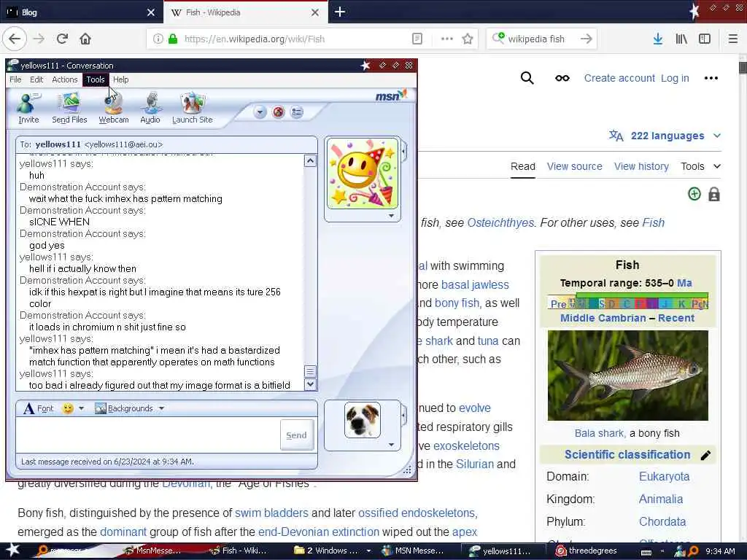Open the browser Library icon
The width and height of the screenshot is (747, 560).
(681, 39)
